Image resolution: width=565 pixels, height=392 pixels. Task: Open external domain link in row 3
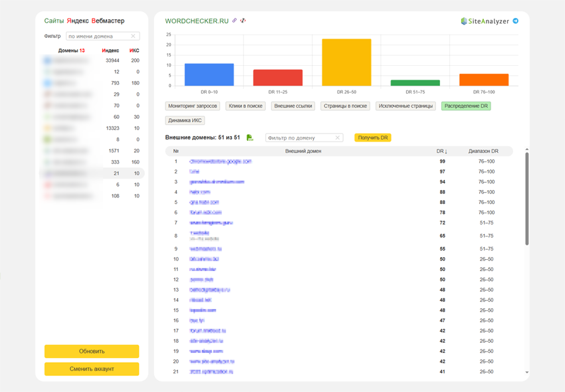tap(217, 182)
